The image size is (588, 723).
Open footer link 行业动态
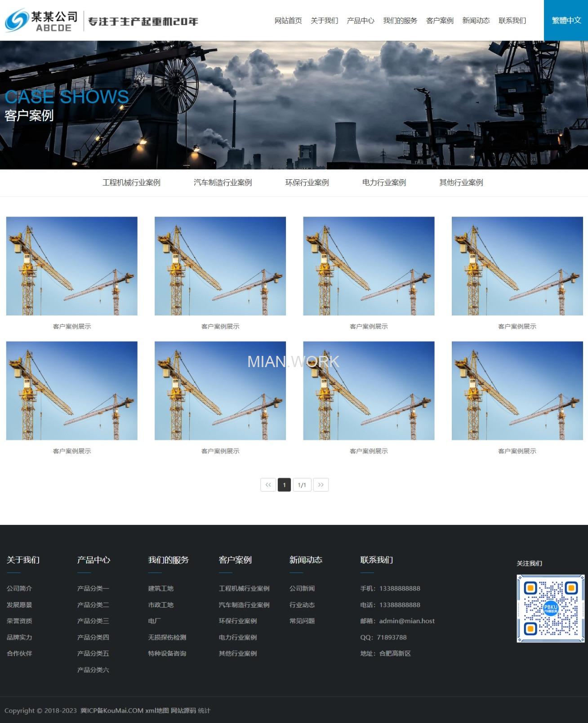(x=302, y=605)
